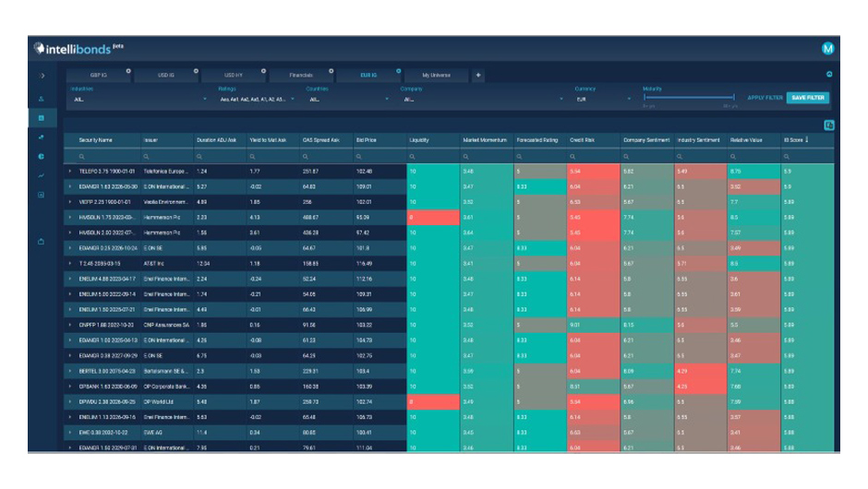
Task: Select the highlighted bond screener sidebar icon
Action: tap(42, 118)
